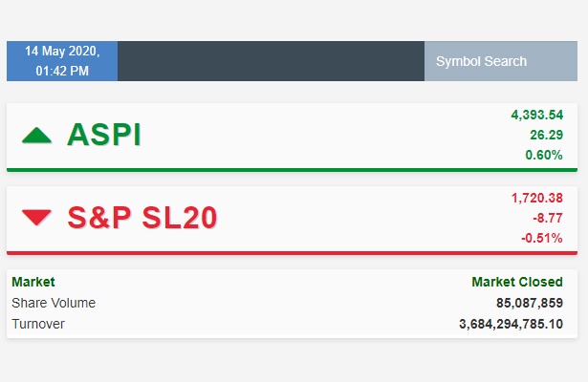Select the 14 May 2020 date panel

tap(62, 61)
